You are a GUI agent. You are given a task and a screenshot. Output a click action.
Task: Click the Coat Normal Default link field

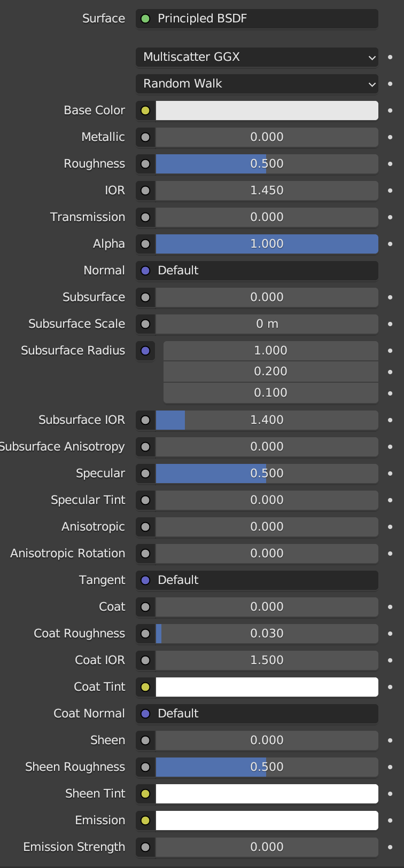point(257,714)
